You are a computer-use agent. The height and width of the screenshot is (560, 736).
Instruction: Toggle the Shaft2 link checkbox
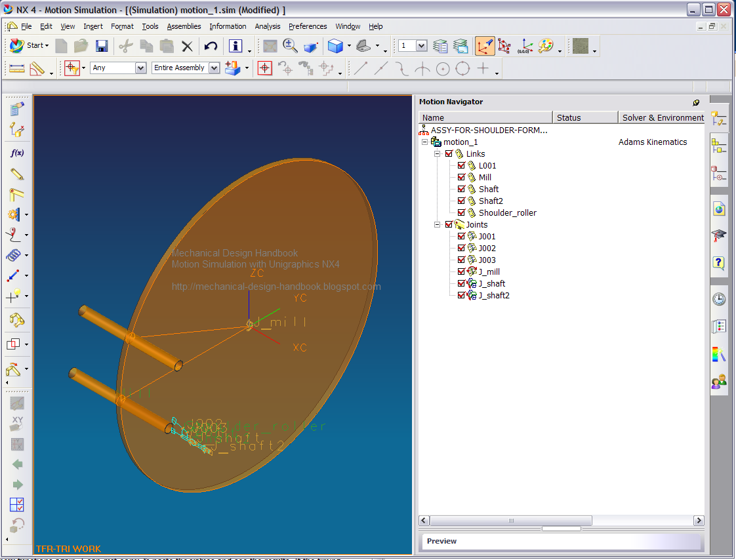pos(461,201)
